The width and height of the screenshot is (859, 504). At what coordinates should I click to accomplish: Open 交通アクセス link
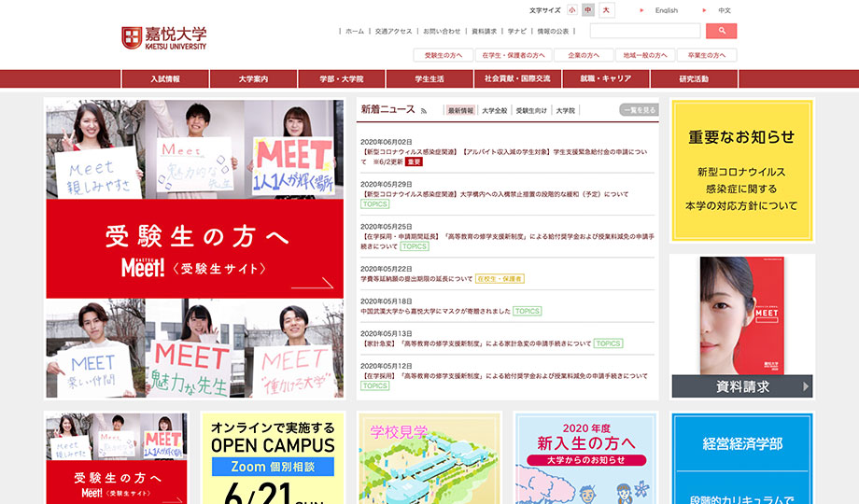[x=393, y=31]
